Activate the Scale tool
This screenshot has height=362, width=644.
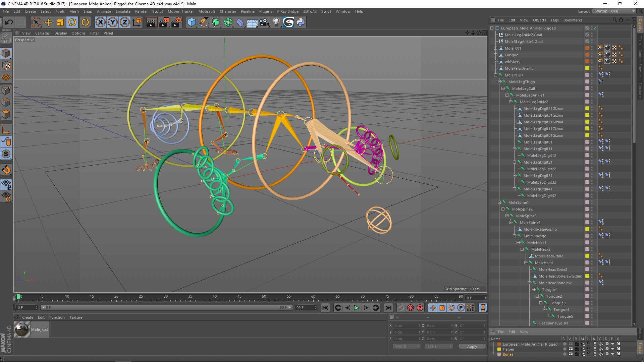pos(60,22)
